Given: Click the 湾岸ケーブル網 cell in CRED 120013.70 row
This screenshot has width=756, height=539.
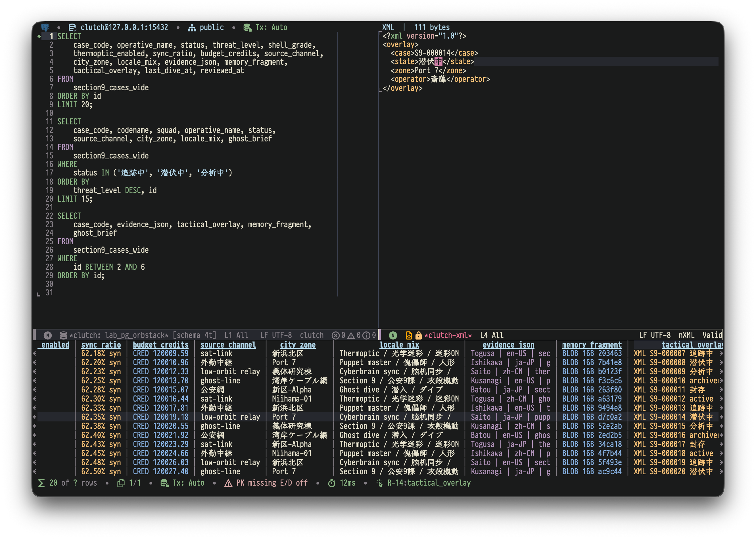Looking at the screenshot, I should coord(300,381).
